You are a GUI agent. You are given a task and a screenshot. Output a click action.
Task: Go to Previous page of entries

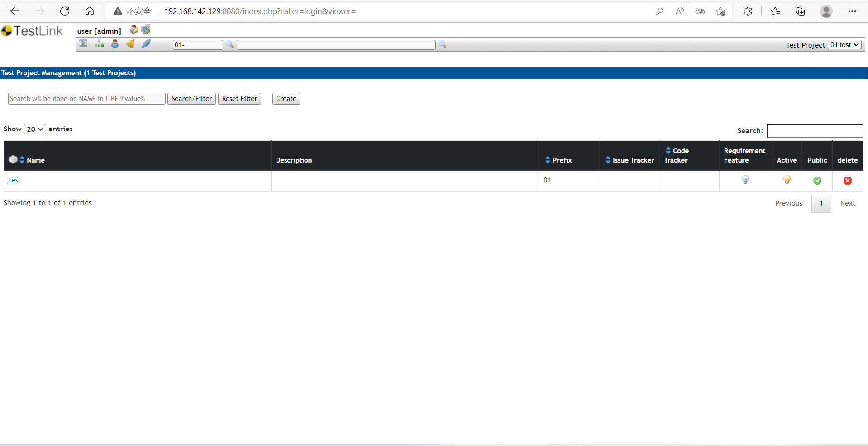tap(788, 203)
